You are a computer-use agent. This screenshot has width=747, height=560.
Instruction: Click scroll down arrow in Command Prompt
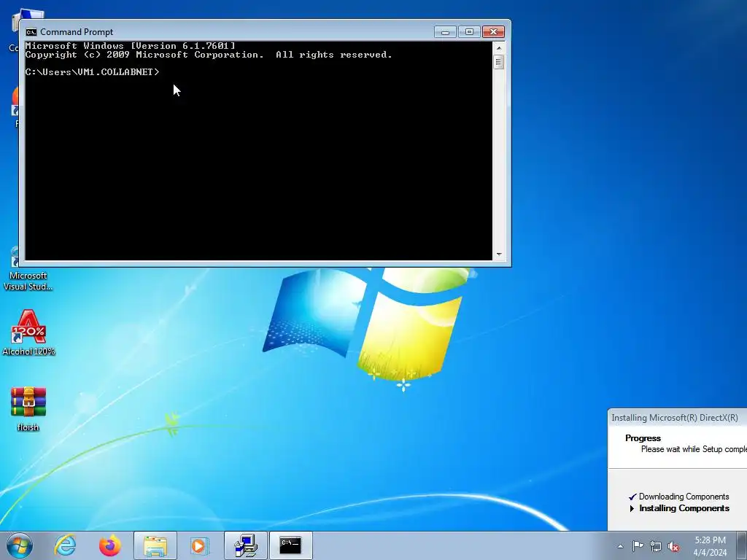tap(499, 254)
